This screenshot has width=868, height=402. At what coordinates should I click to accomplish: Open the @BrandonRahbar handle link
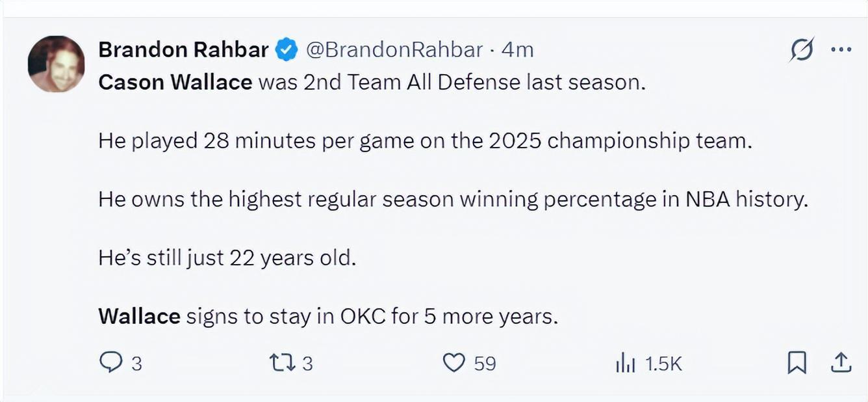(x=394, y=49)
